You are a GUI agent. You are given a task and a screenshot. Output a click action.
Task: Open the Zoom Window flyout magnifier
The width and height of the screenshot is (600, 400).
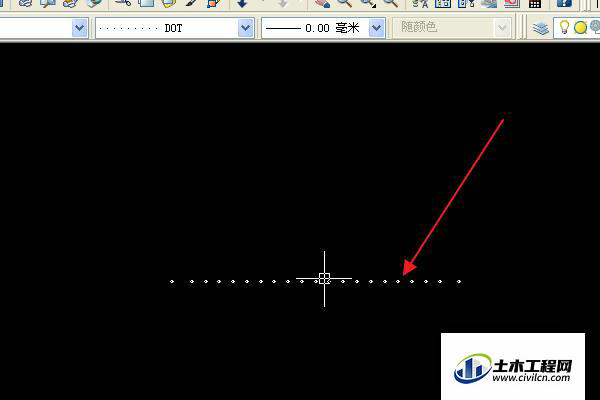(x=368, y=3)
